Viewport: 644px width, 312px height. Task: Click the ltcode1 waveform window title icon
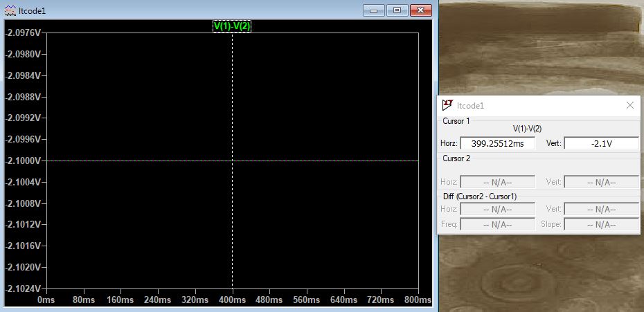(x=10, y=11)
